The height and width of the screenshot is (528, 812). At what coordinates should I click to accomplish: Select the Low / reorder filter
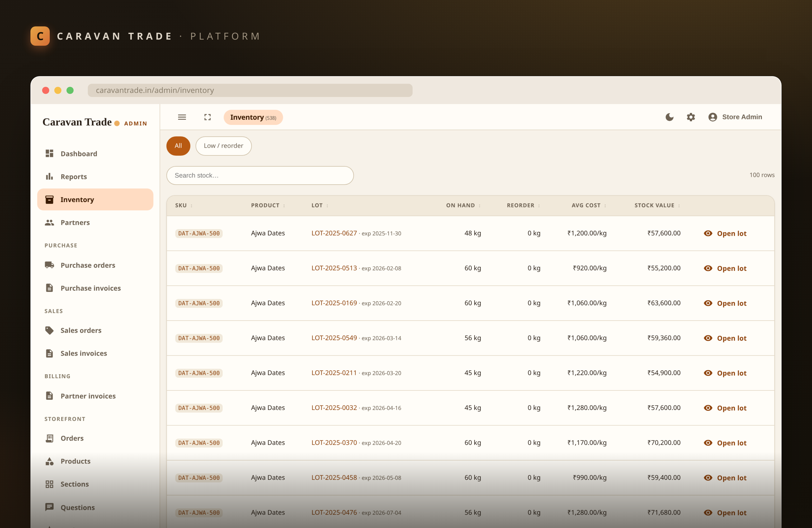pos(224,146)
